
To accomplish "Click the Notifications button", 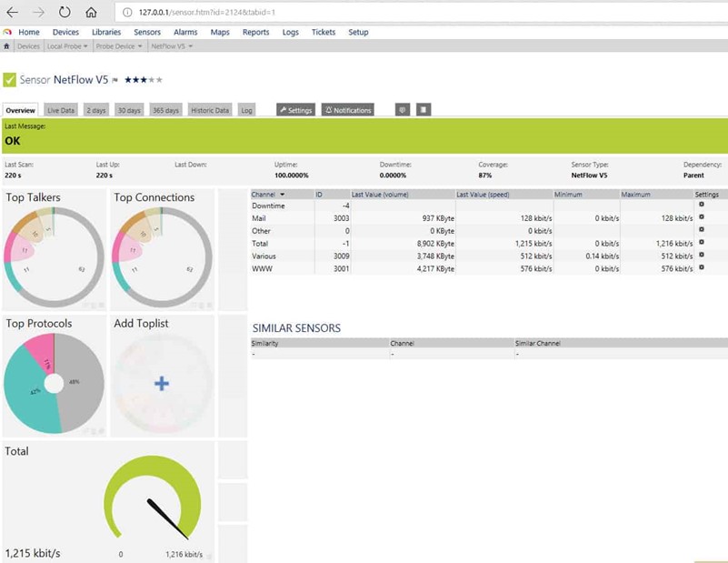I will pyautogui.click(x=347, y=110).
